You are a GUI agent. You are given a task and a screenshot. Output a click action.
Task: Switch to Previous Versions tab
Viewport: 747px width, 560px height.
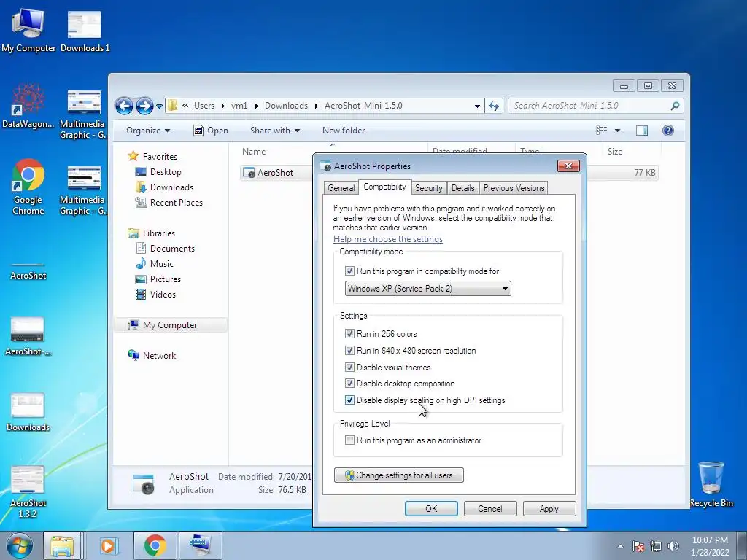pos(514,188)
